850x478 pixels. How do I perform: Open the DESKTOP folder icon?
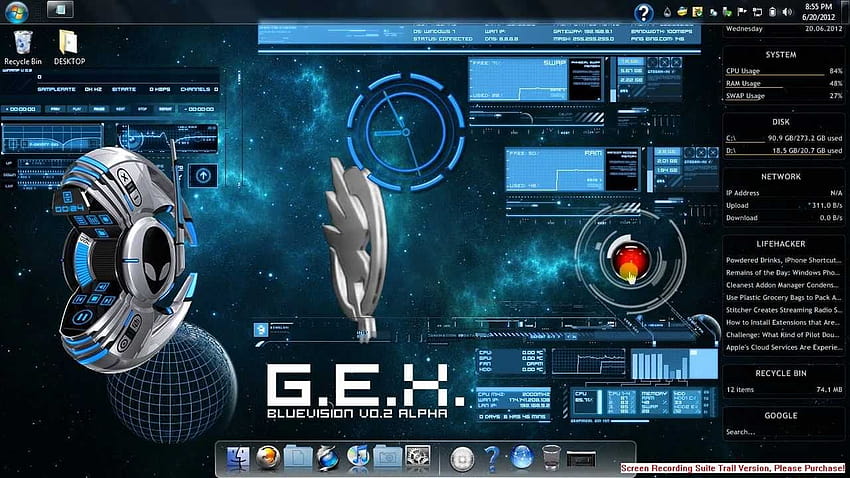pos(69,48)
